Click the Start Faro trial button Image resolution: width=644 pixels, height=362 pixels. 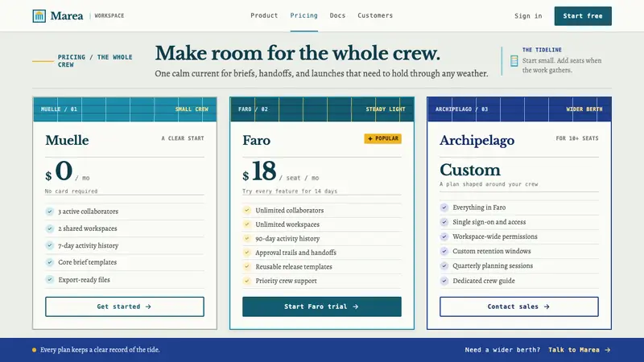coord(321,306)
